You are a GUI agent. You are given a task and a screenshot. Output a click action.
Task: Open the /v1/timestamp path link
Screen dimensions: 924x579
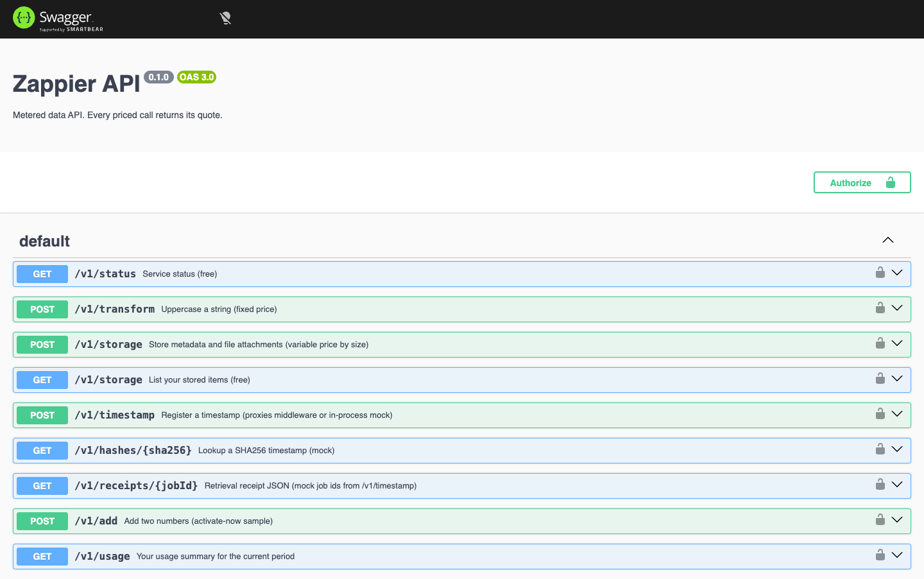coord(115,415)
